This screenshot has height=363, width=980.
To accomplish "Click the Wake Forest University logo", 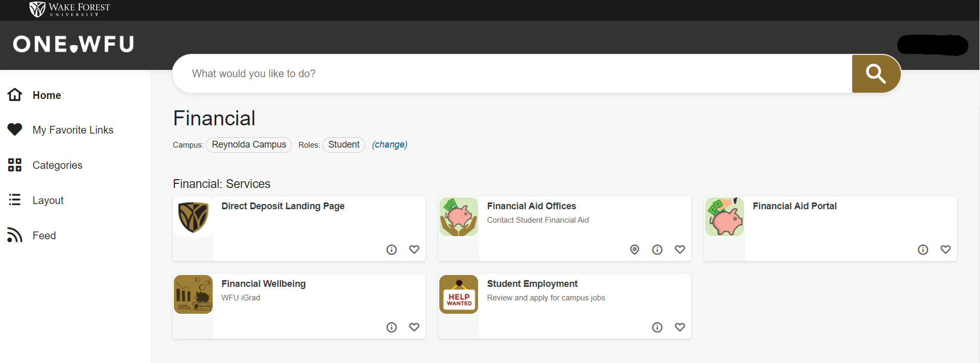I will (69, 9).
